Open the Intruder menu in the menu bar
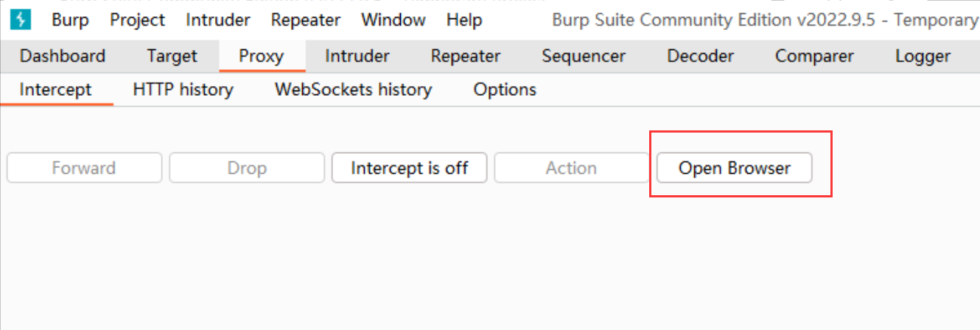Viewport: 980px width, 330px height. tap(218, 20)
